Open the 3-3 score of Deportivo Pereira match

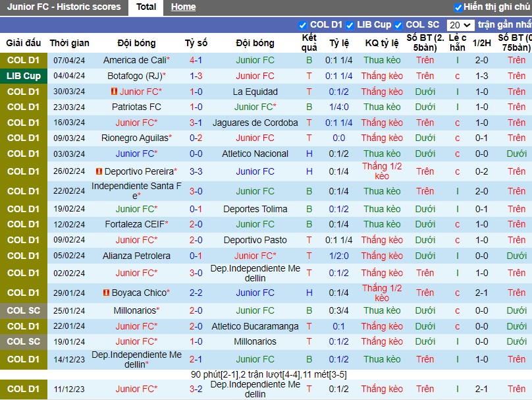click(196, 171)
